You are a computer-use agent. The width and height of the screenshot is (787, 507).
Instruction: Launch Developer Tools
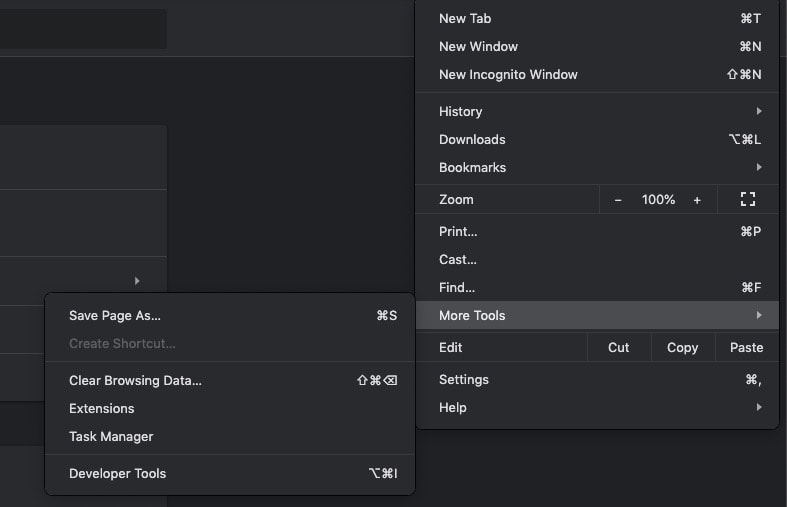pos(117,473)
